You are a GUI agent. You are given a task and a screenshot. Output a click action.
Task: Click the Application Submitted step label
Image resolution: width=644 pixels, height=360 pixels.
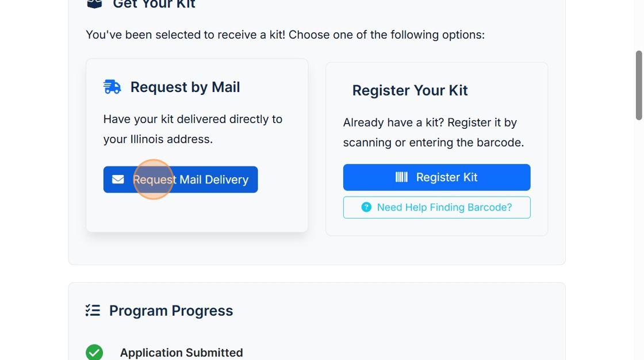tap(181, 353)
